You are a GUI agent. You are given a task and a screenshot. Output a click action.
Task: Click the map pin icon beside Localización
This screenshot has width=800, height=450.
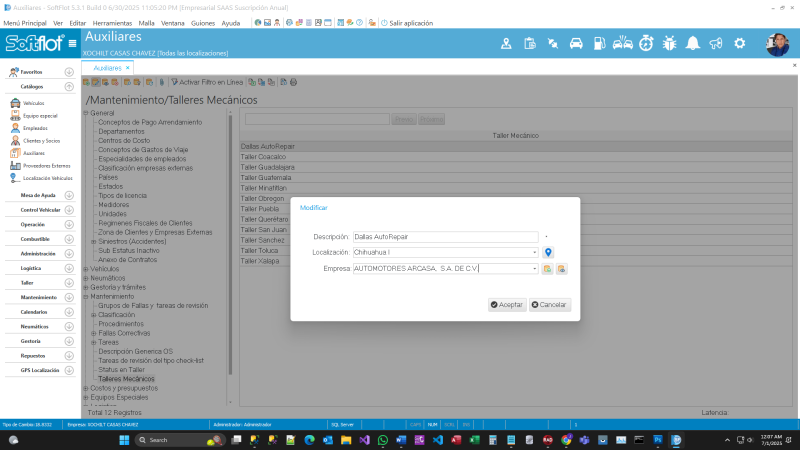pyautogui.click(x=548, y=253)
